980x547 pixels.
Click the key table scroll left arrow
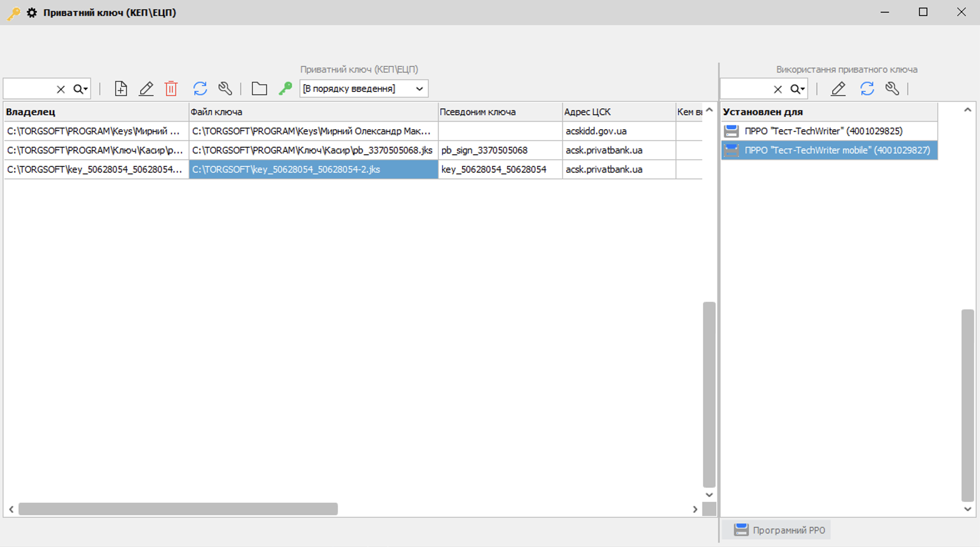[x=11, y=509]
